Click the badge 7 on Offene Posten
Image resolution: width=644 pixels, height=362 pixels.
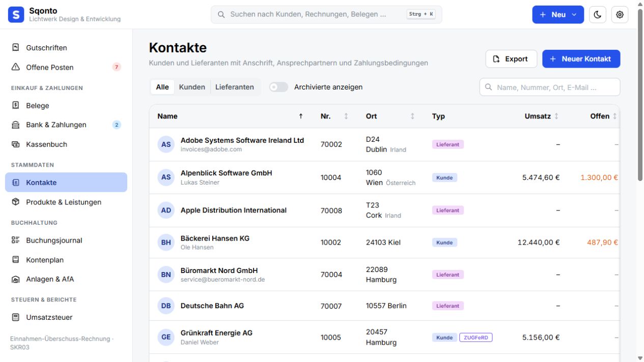[117, 67]
